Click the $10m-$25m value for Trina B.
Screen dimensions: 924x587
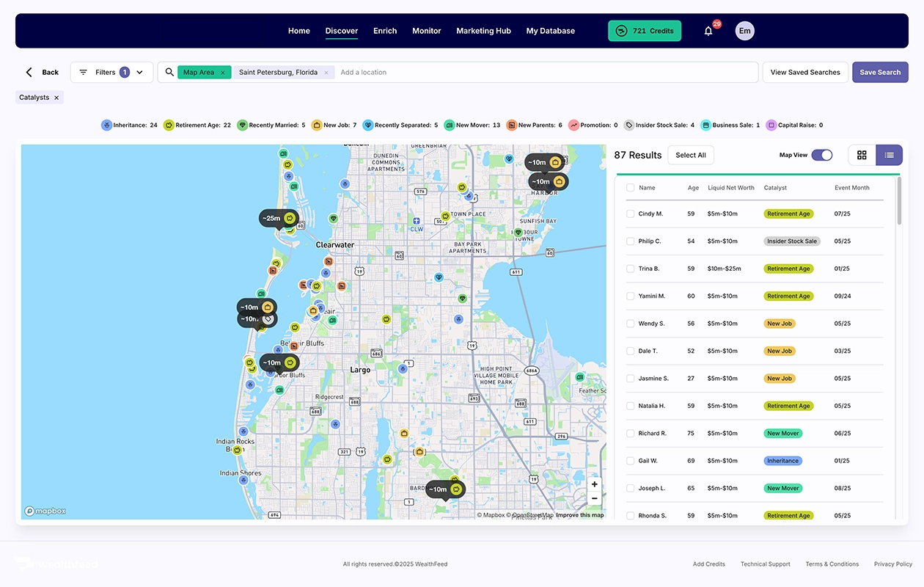pos(725,269)
